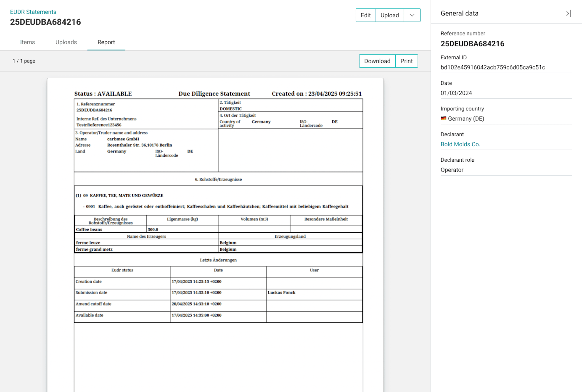Print the Due Diligence Statement report

click(x=406, y=61)
